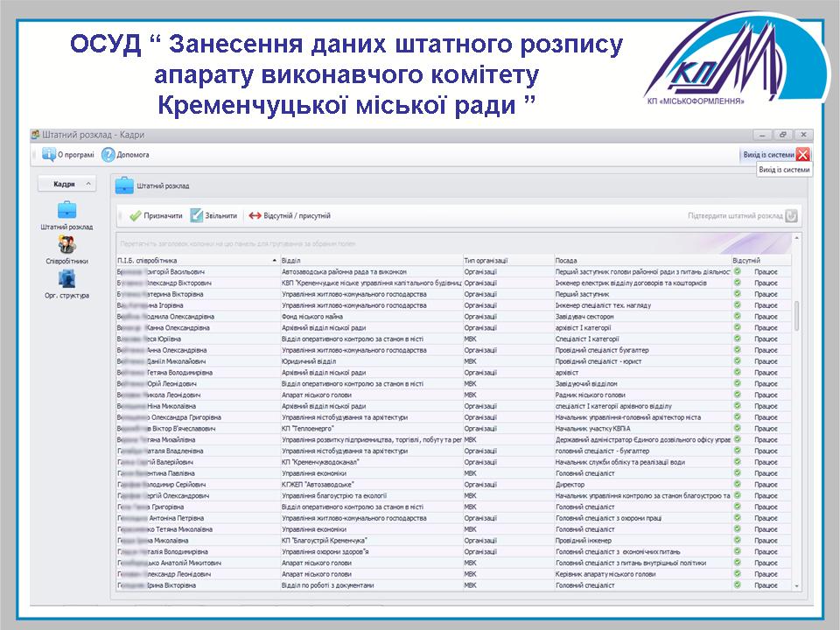840x630 pixels.
Task: Sort by П.І.Б. співробітника column
Action: 194,261
